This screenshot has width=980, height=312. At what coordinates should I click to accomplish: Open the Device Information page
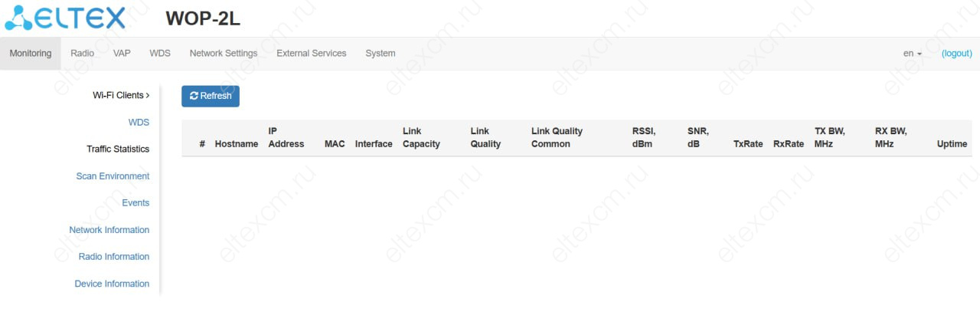pos(112,284)
